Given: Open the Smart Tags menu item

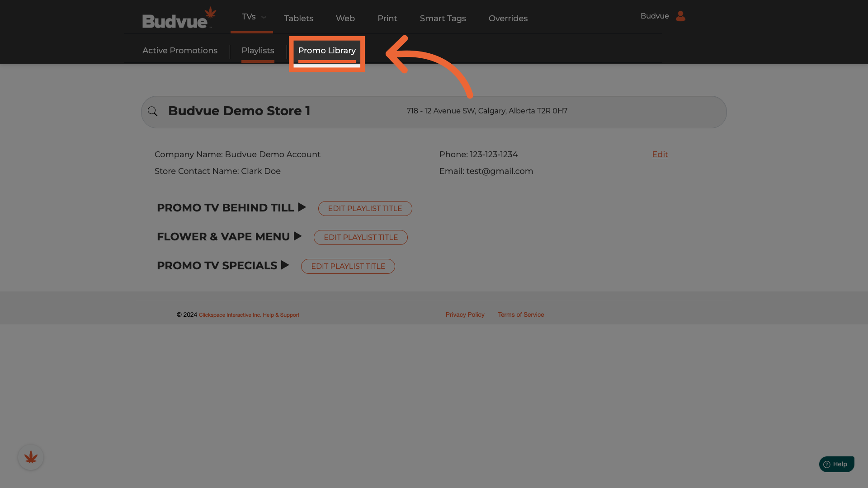Looking at the screenshot, I should 443,19.
